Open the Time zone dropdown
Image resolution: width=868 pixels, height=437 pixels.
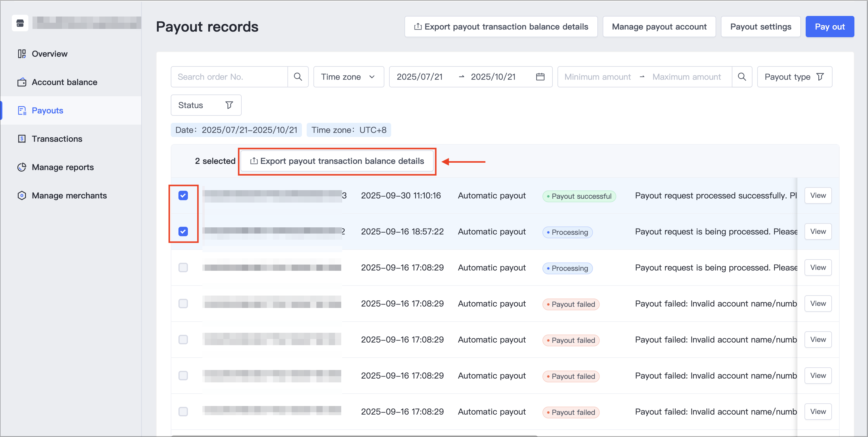point(348,77)
